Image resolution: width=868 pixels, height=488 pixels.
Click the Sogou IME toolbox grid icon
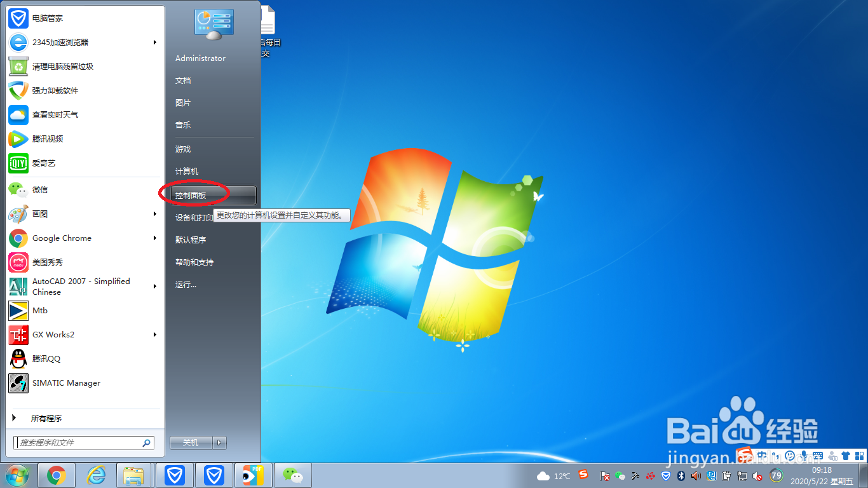coord(858,456)
